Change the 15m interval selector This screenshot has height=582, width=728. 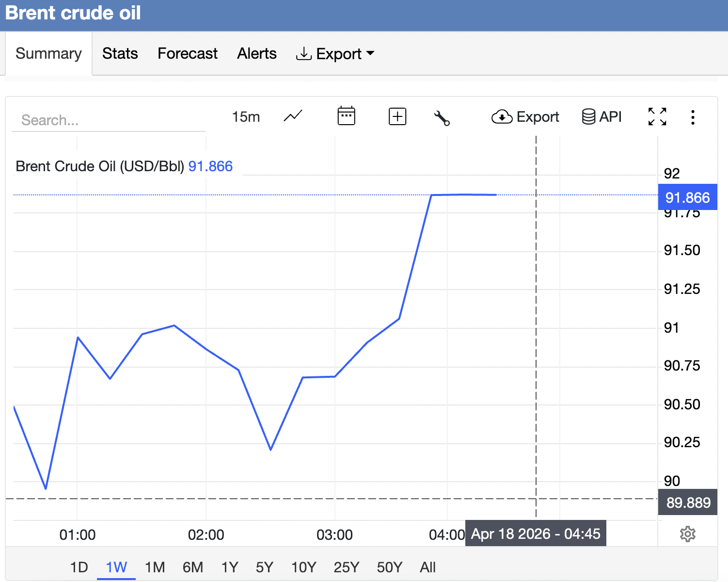[246, 117]
